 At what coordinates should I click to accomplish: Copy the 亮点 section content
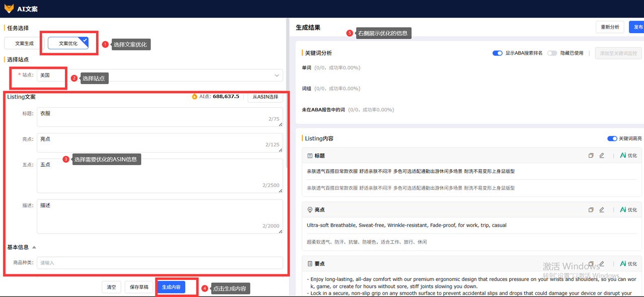click(591, 210)
